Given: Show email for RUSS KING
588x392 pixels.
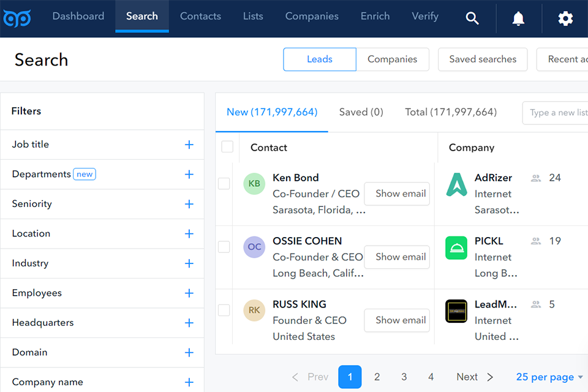Looking at the screenshot, I should point(396,320).
